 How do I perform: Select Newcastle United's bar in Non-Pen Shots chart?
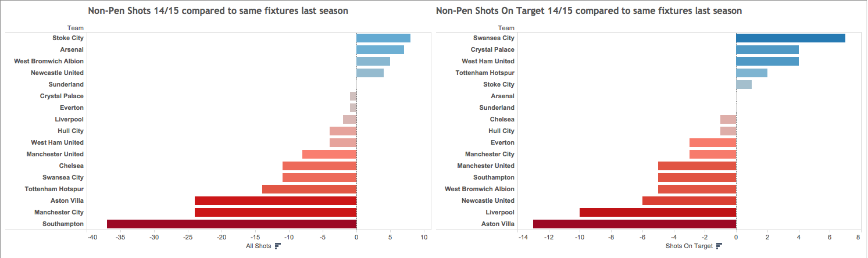click(370, 73)
